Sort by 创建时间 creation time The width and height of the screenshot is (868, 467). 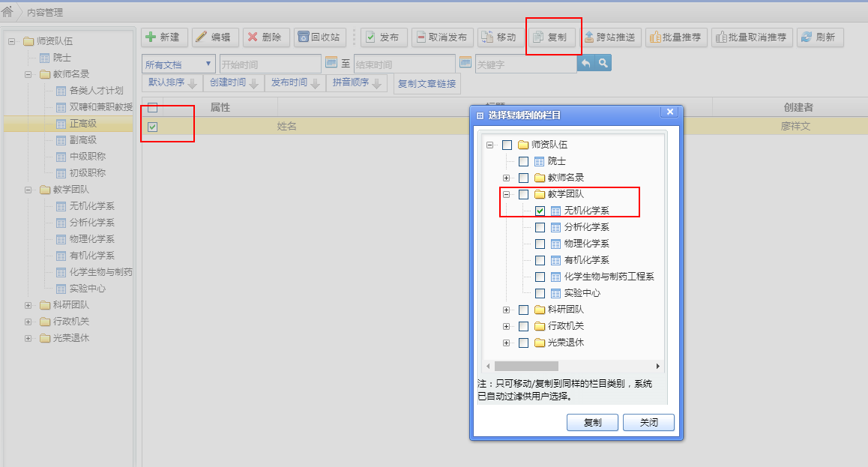[233, 83]
